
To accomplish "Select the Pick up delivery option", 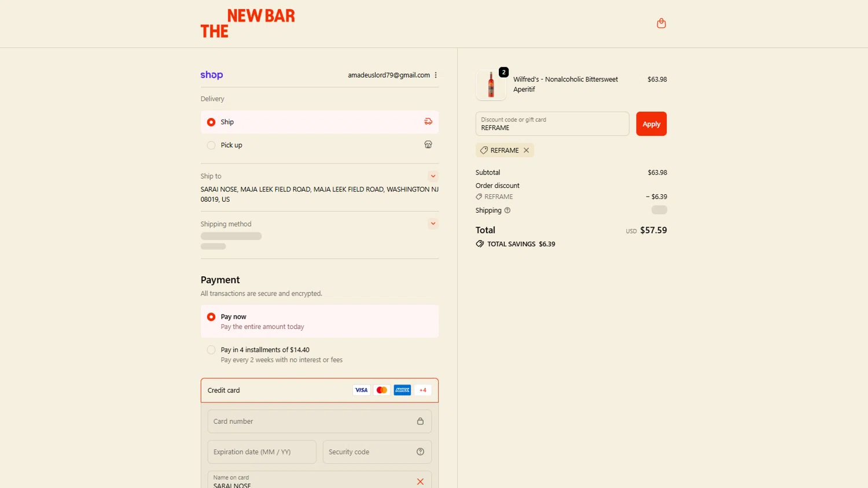I will (x=319, y=145).
